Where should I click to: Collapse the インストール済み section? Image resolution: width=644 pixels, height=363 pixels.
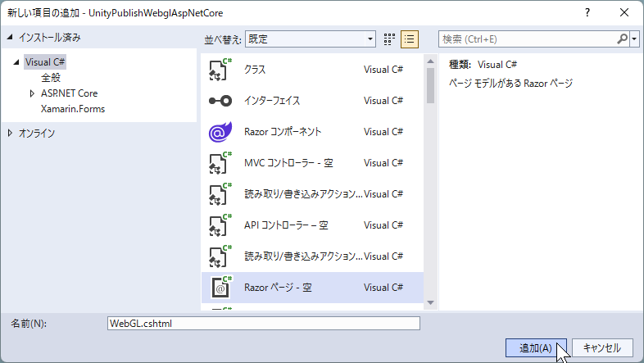pyautogui.click(x=10, y=38)
